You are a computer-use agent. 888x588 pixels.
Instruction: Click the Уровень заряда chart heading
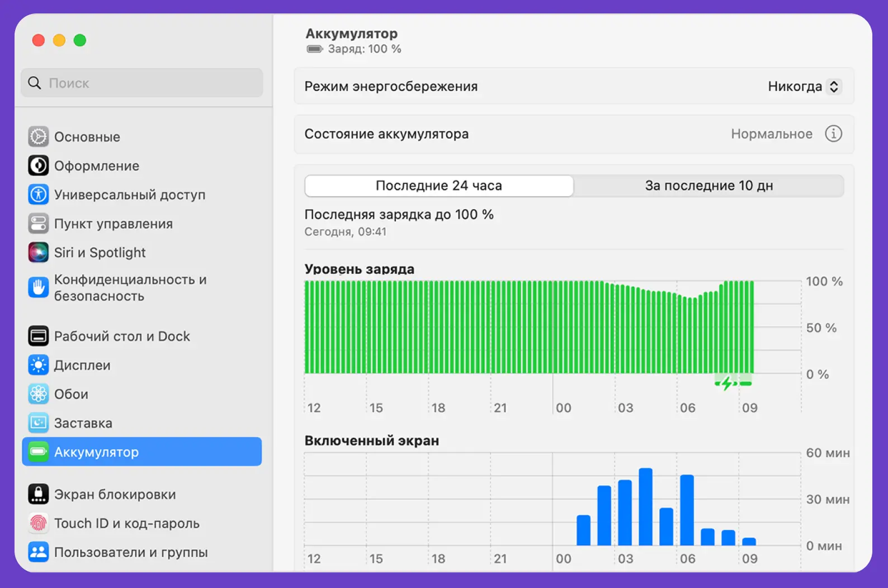click(360, 269)
